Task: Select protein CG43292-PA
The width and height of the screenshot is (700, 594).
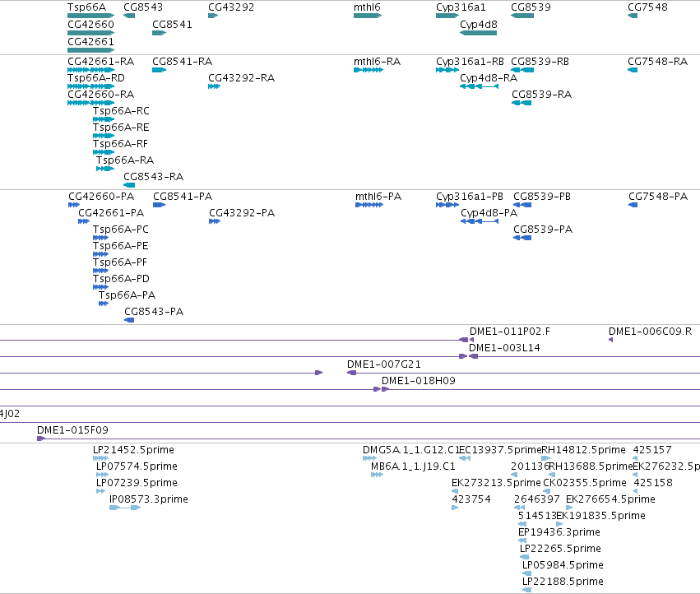Action: click(215, 221)
